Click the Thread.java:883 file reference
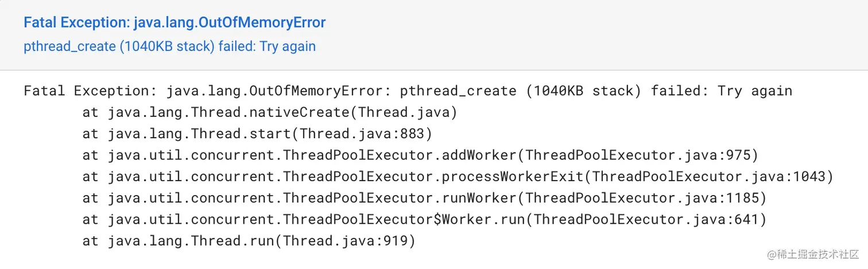Image resolution: width=868 pixels, height=269 pixels. click(x=362, y=134)
